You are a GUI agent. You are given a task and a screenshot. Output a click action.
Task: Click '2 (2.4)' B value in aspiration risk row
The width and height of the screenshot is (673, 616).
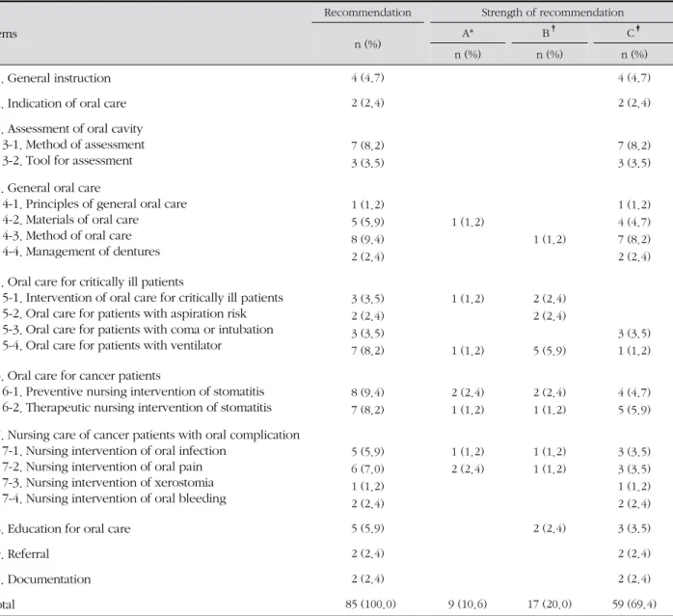(x=550, y=316)
